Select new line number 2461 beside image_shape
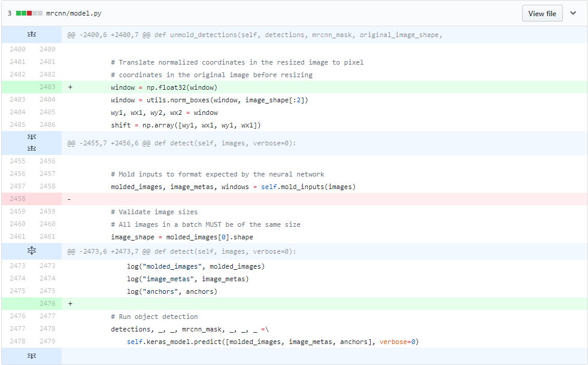 (47, 236)
